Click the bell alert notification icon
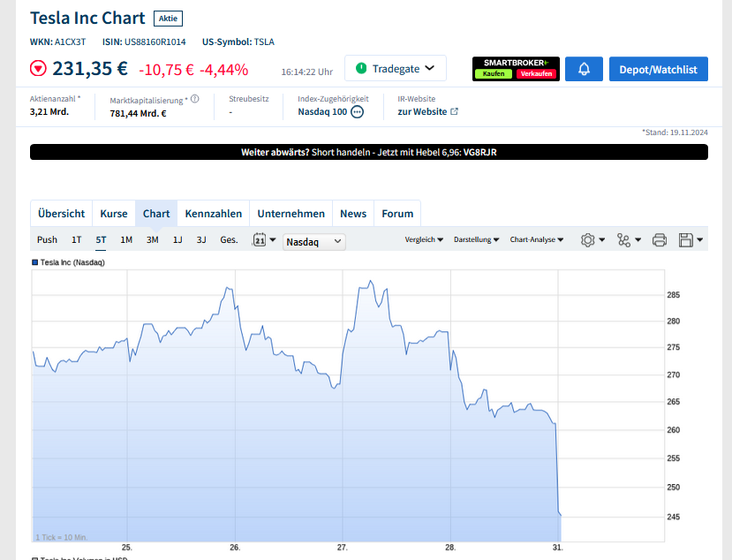This screenshot has height=560, width=732. tap(584, 69)
